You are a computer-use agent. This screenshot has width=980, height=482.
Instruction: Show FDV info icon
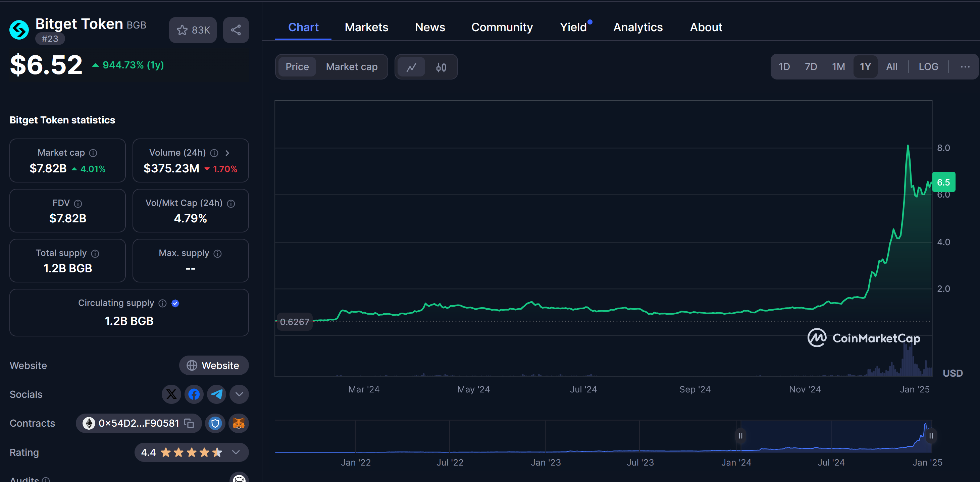[x=78, y=204]
